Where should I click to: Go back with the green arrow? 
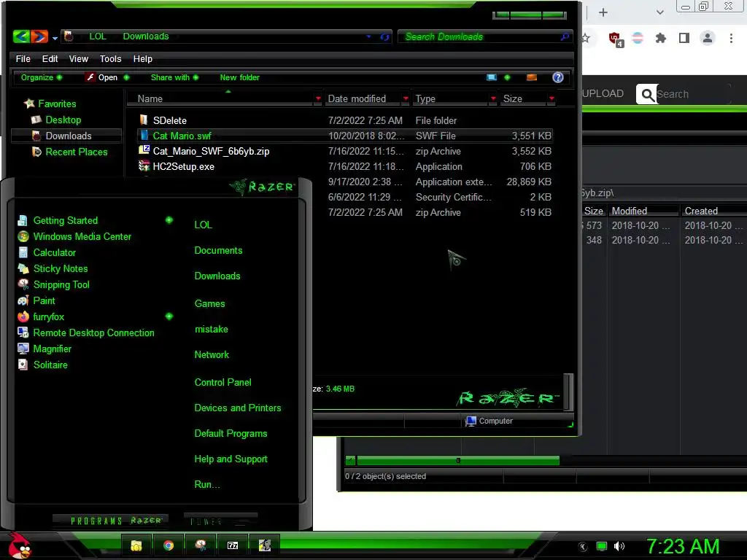(21, 36)
